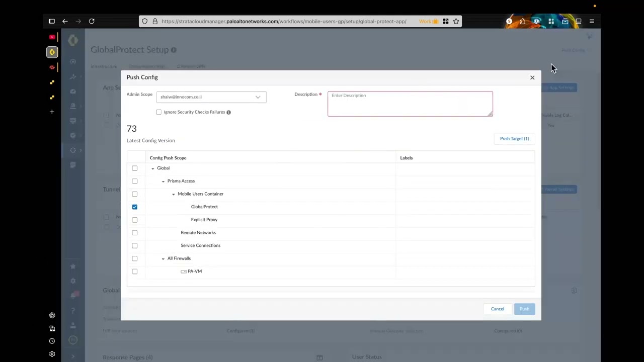Open the red striped pinned sidebar tab

click(52, 67)
